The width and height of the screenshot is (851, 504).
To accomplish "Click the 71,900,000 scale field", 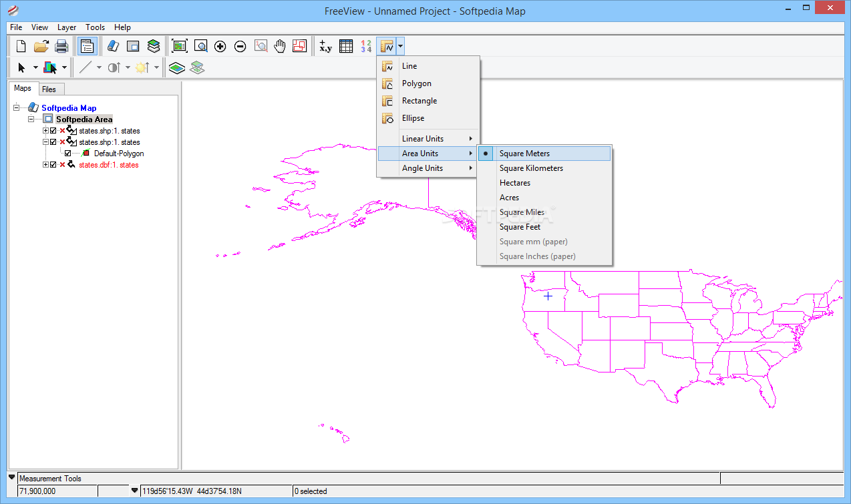I will point(57,491).
